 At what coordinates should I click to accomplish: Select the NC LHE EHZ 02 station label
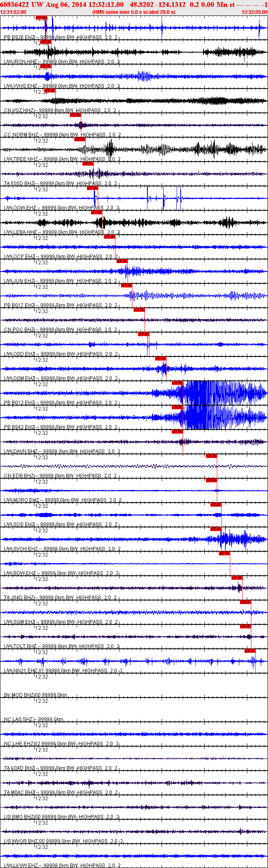click(22, 743)
